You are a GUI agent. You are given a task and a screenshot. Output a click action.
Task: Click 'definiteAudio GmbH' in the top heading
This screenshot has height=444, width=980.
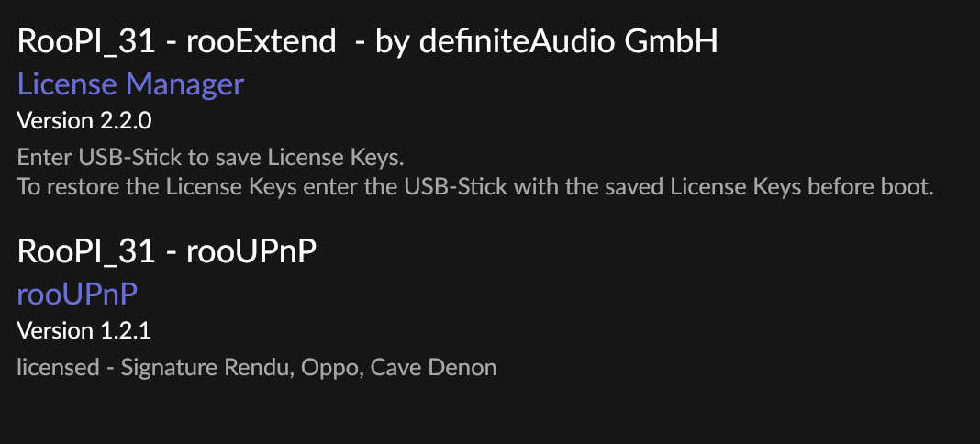pos(568,42)
